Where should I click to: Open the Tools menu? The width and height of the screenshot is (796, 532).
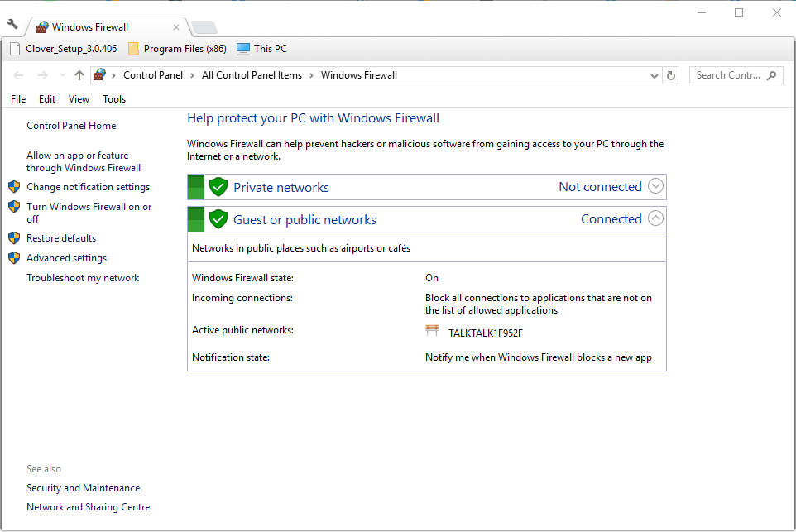click(113, 98)
